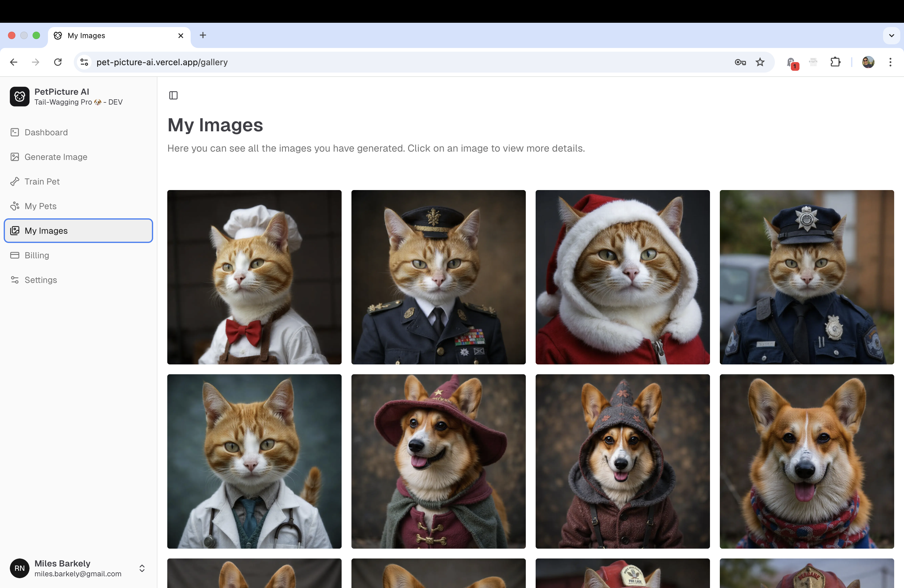Click the password key icon
The height and width of the screenshot is (588, 904).
(740, 62)
